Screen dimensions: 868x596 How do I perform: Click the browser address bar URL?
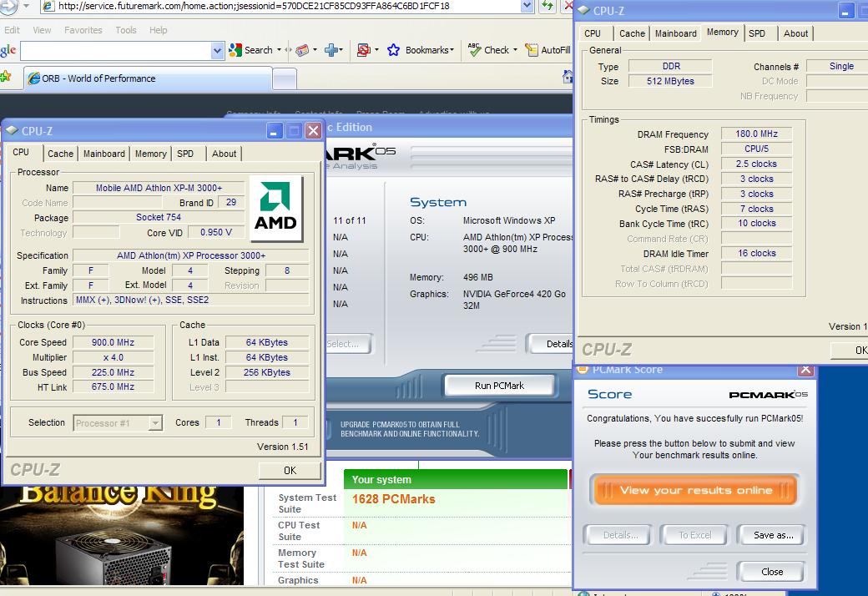[x=254, y=6]
